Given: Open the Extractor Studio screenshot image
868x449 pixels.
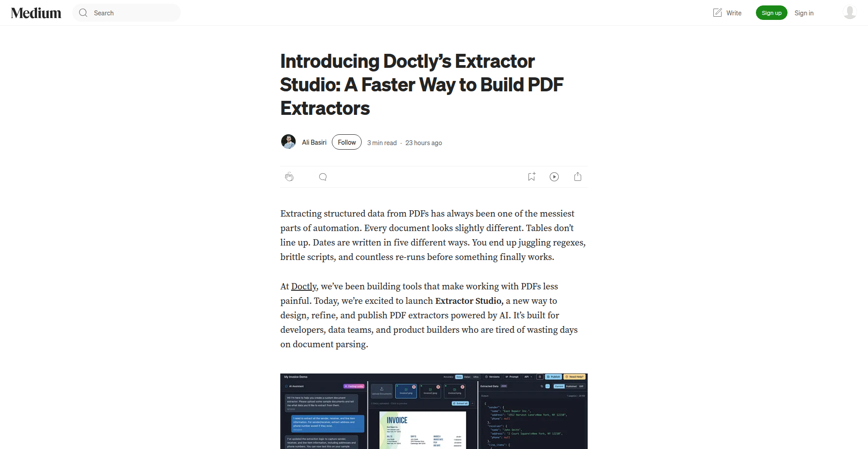Looking at the screenshot, I should (x=434, y=411).
